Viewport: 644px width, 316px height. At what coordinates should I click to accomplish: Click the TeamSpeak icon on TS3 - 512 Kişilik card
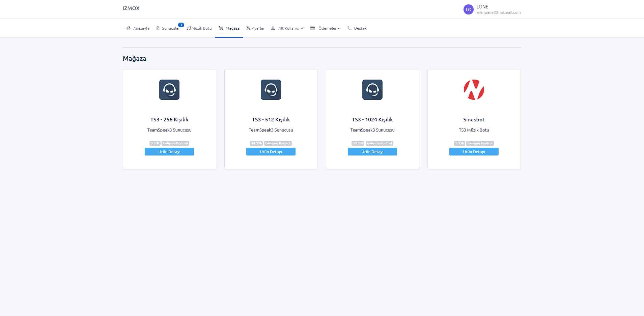tap(271, 90)
